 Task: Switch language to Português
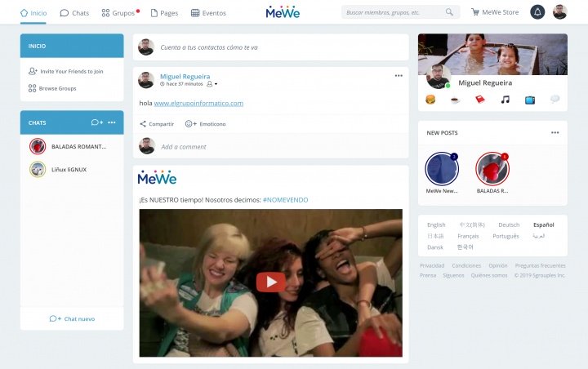pos(506,236)
